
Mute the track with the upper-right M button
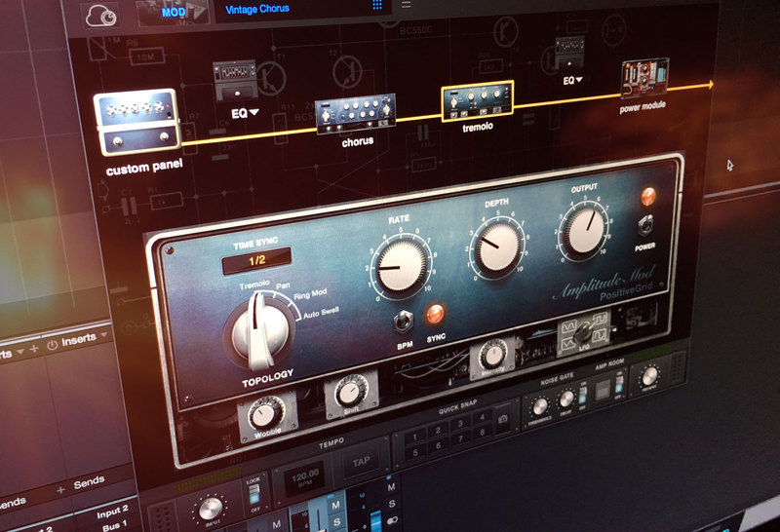(391, 487)
